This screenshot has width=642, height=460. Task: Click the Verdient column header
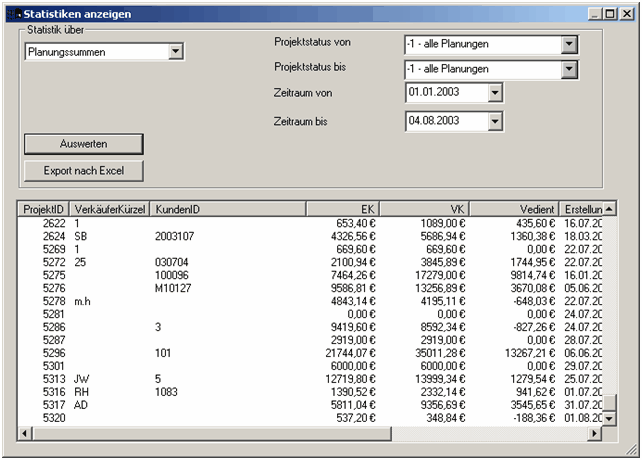(511, 208)
